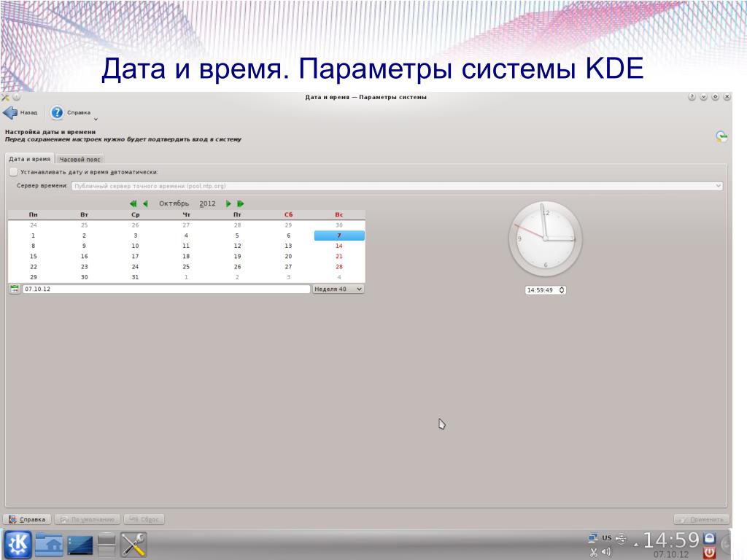The height and width of the screenshot is (560, 747).
Task: Click the Сброс reset button
Action: tap(144, 519)
